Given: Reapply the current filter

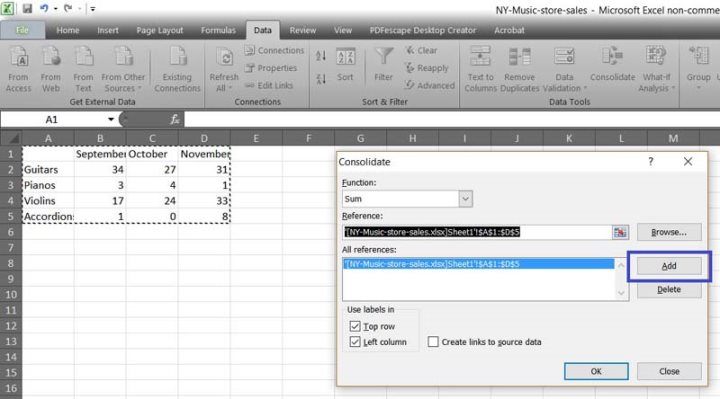Looking at the screenshot, I should click(x=427, y=68).
